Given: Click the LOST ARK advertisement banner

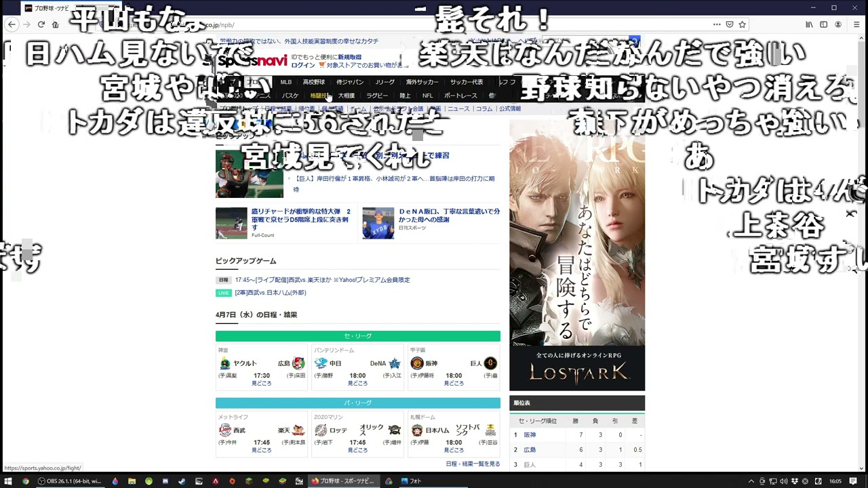Looking at the screenshot, I should [x=577, y=255].
